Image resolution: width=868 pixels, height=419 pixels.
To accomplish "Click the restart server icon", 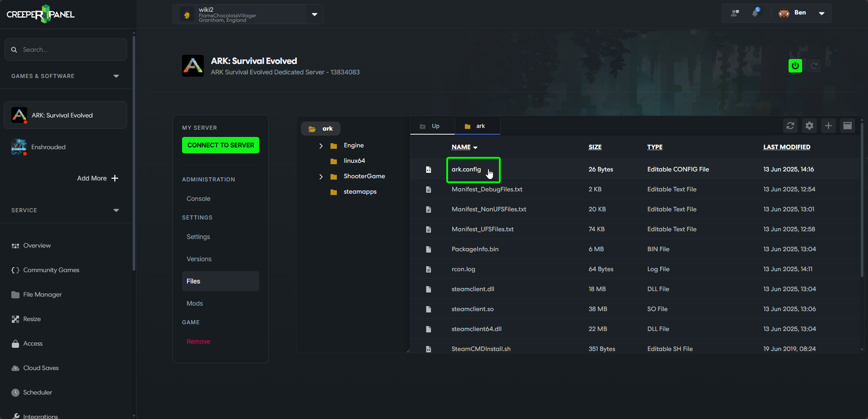I will [x=814, y=66].
